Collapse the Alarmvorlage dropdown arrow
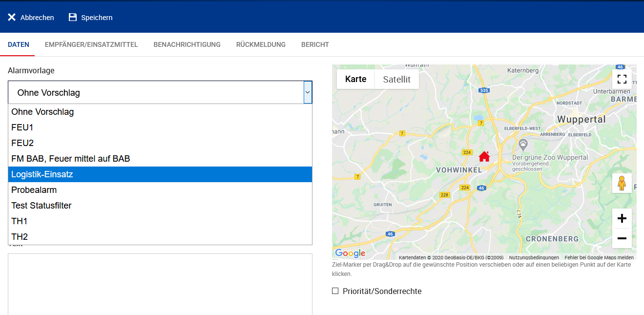 click(x=308, y=92)
